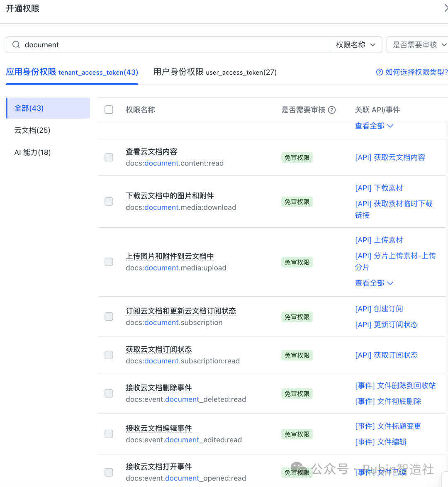The width and height of the screenshot is (448, 487).
Task: Select the 获取云文档订阅状态 permission checkbox
Action: pyautogui.click(x=109, y=355)
